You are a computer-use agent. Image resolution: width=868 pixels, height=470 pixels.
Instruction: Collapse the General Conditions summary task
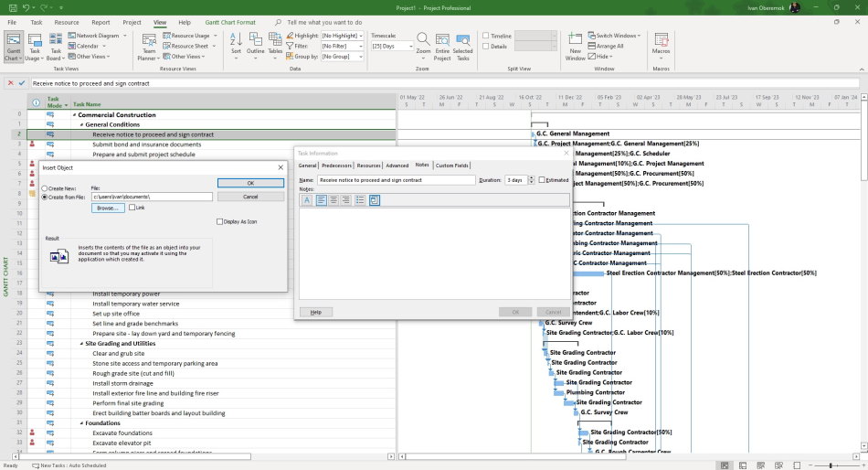click(x=82, y=124)
